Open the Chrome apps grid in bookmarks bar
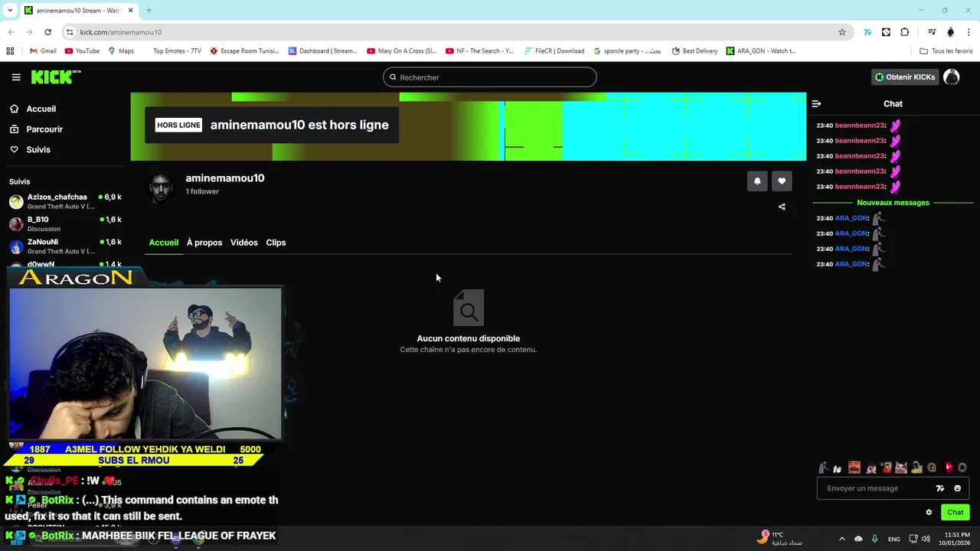This screenshot has height=551, width=980. [10, 51]
